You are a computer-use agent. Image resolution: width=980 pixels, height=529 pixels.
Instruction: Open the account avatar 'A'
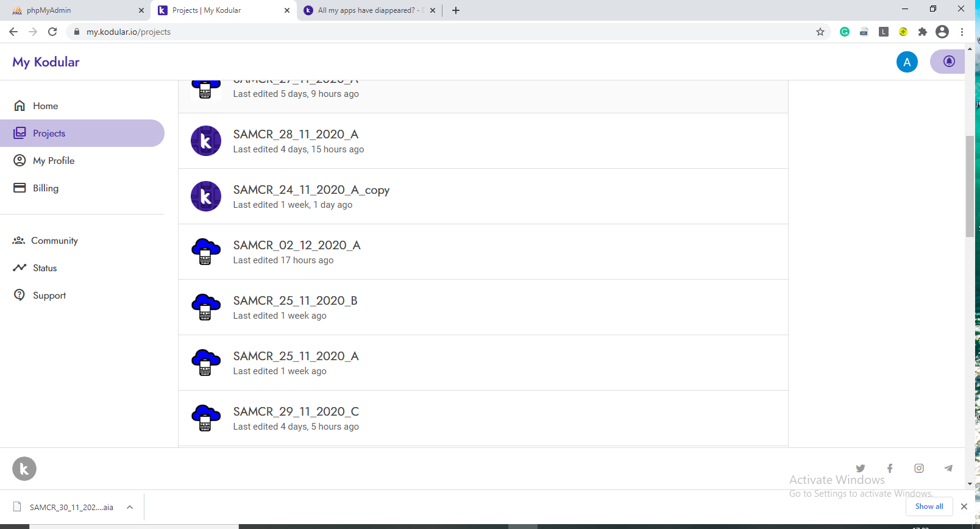[x=907, y=62]
